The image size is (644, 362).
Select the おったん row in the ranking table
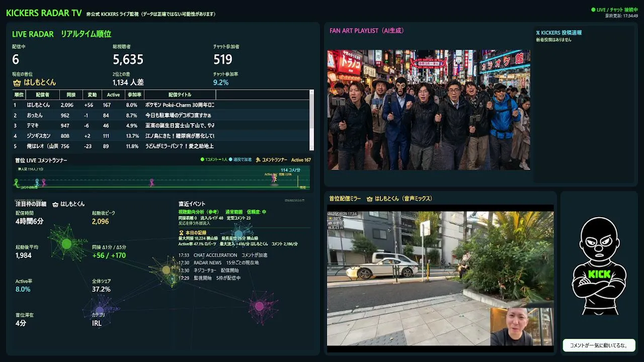pos(160,115)
